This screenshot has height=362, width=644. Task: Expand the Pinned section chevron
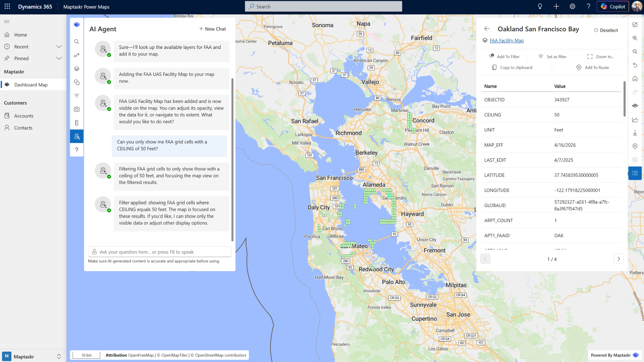click(x=59, y=58)
